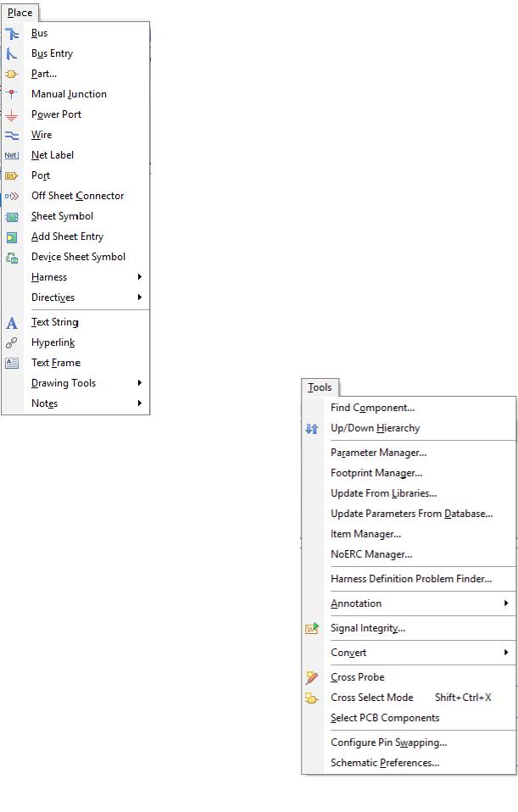The image size is (518, 812).
Task: Expand the Convert submenu arrow
Action: coord(505,652)
